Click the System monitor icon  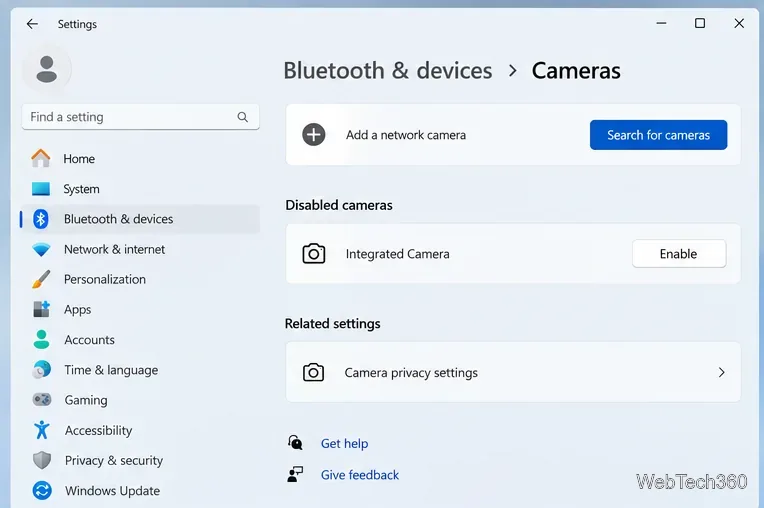[x=41, y=188]
